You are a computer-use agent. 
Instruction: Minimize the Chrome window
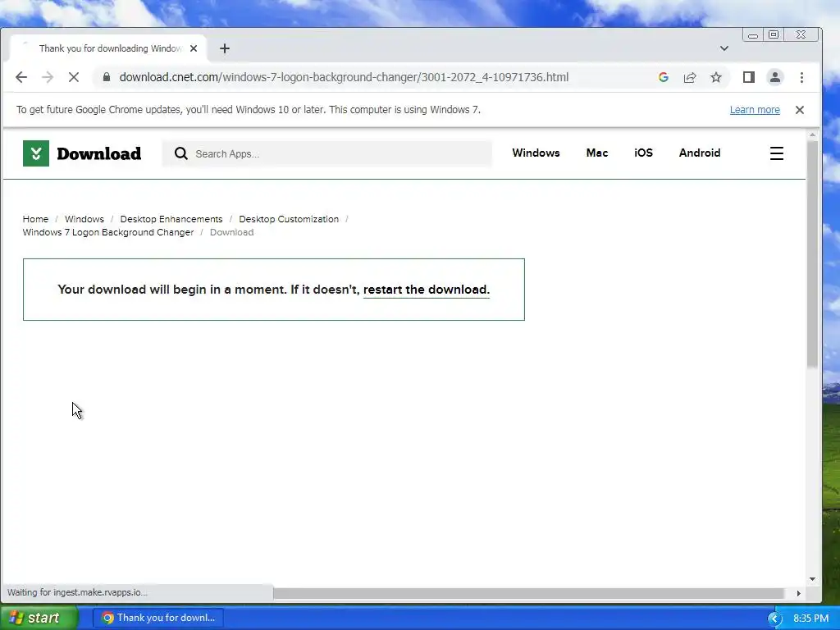pyautogui.click(x=753, y=35)
